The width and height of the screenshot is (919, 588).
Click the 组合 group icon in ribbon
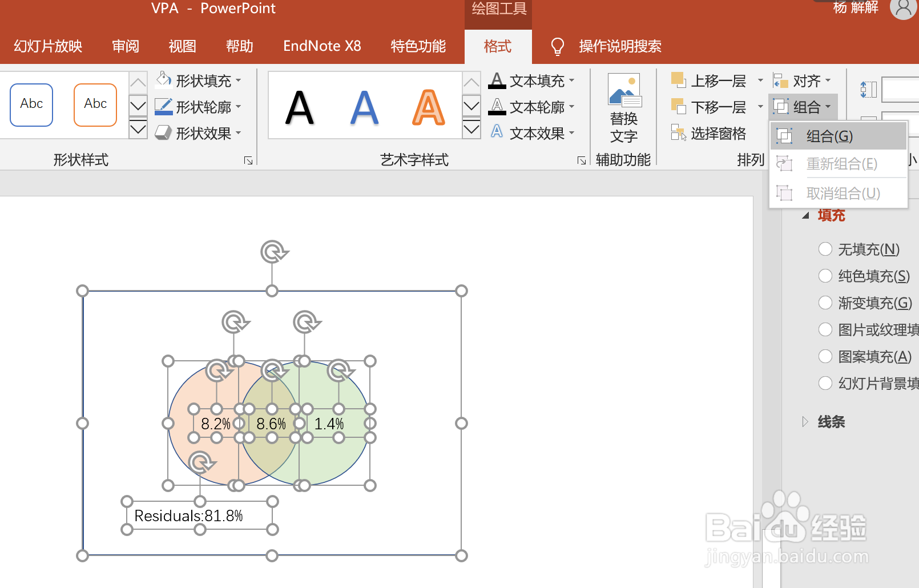point(780,107)
